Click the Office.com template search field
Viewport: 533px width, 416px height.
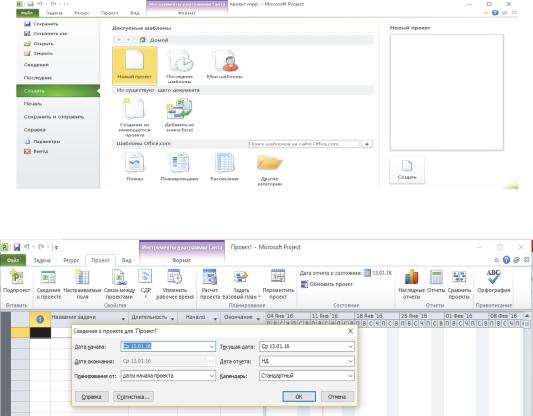click(x=304, y=144)
